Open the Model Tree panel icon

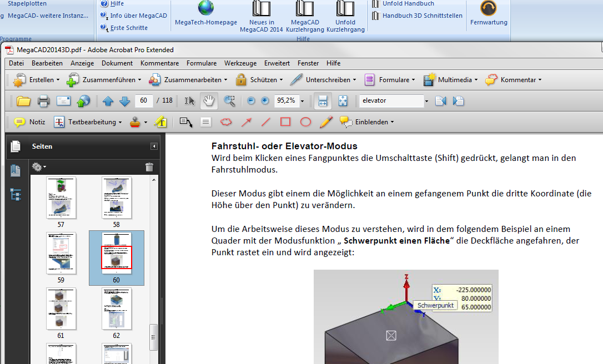point(16,195)
